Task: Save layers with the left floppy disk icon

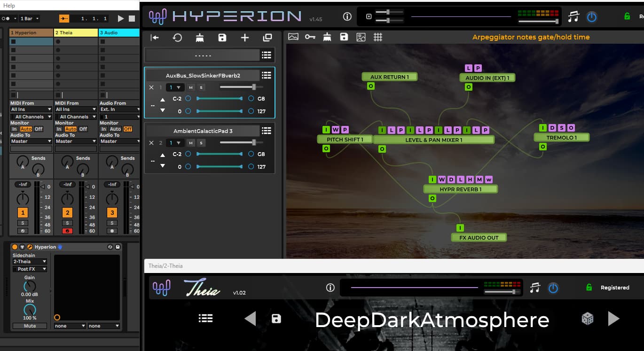Action: [x=222, y=38]
